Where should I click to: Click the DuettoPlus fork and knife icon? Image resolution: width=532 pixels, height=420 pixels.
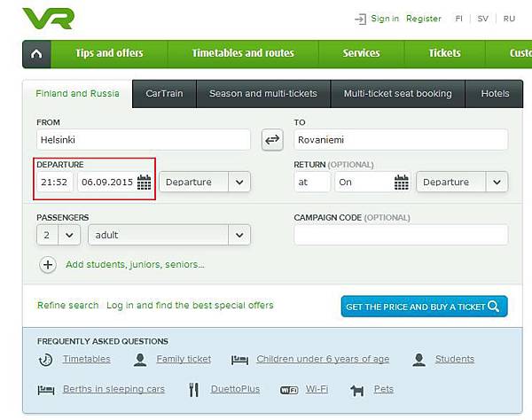tap(193, 390)
